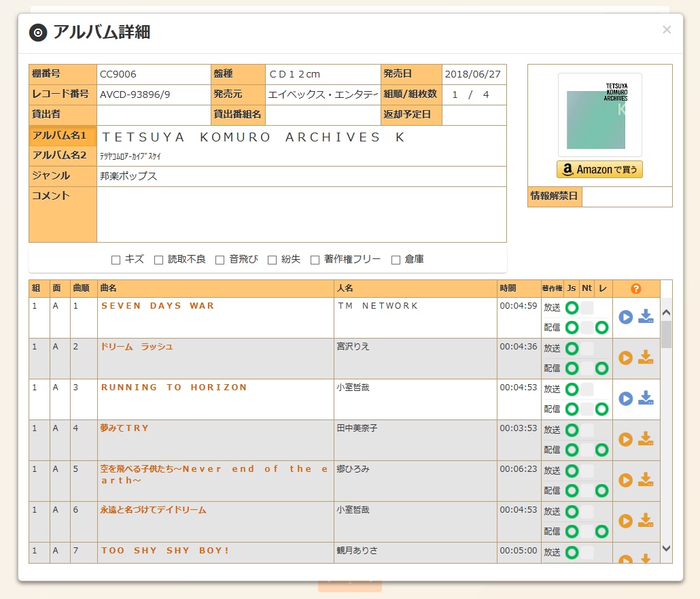
Task: Check the 紛失 checkbox
Action: coord(272,260)
